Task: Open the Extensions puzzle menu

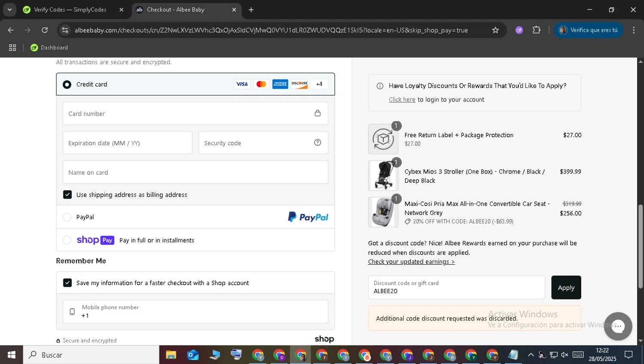Action: (x=536, y=30)
